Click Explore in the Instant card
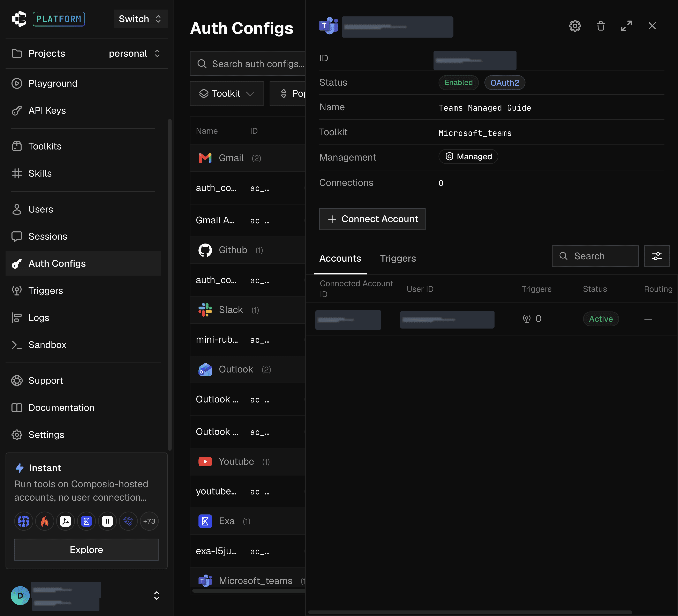 point(86,550)
